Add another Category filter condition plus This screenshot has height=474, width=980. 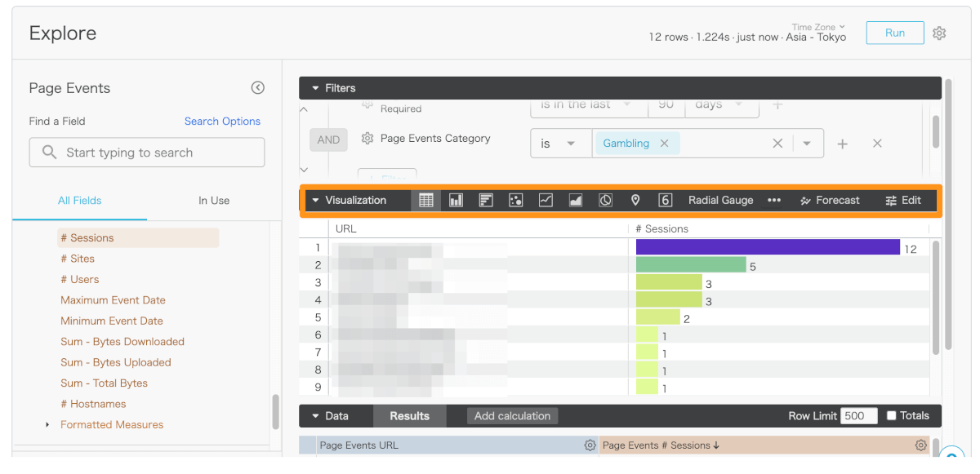842,144
